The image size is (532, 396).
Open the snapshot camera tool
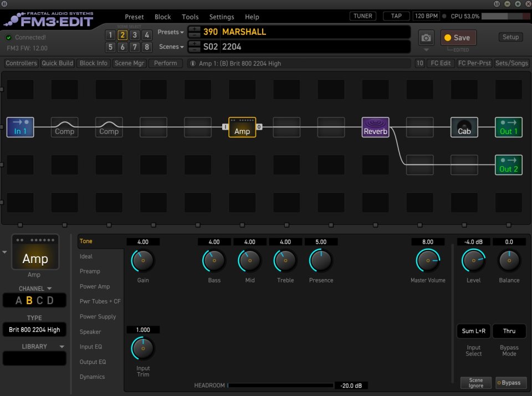[425, 37]
